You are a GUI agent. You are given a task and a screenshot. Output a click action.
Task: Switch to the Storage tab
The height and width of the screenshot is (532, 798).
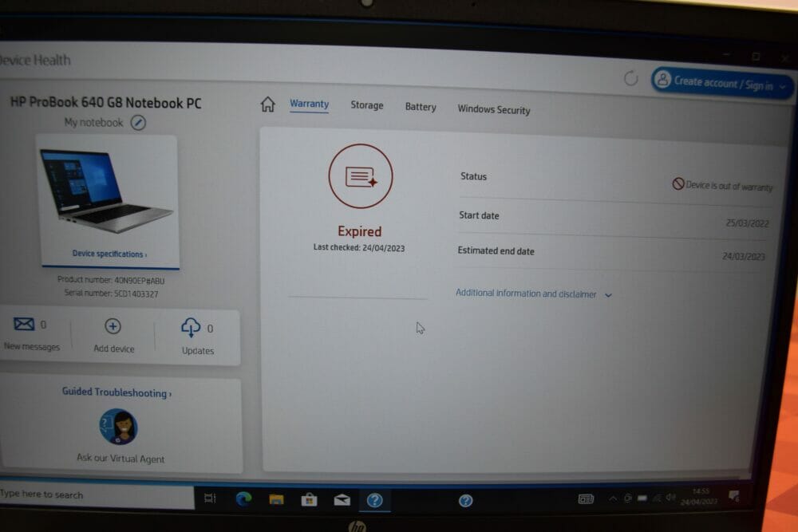[x=367, y=105]
